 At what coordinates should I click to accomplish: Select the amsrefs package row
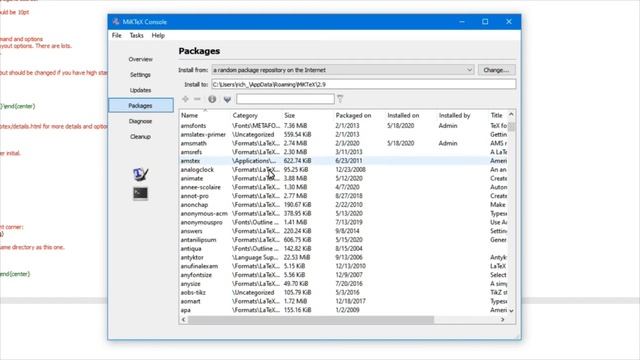(344, 152)
